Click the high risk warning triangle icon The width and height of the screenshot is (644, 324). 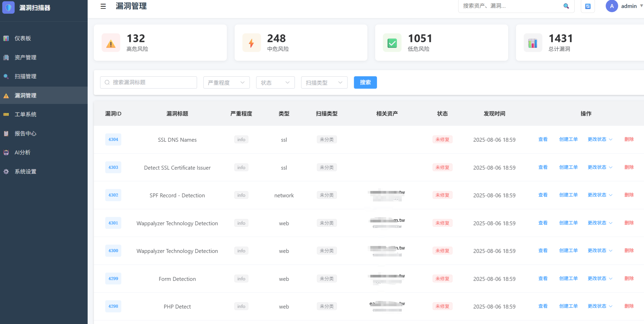click(x=111, y=43)
